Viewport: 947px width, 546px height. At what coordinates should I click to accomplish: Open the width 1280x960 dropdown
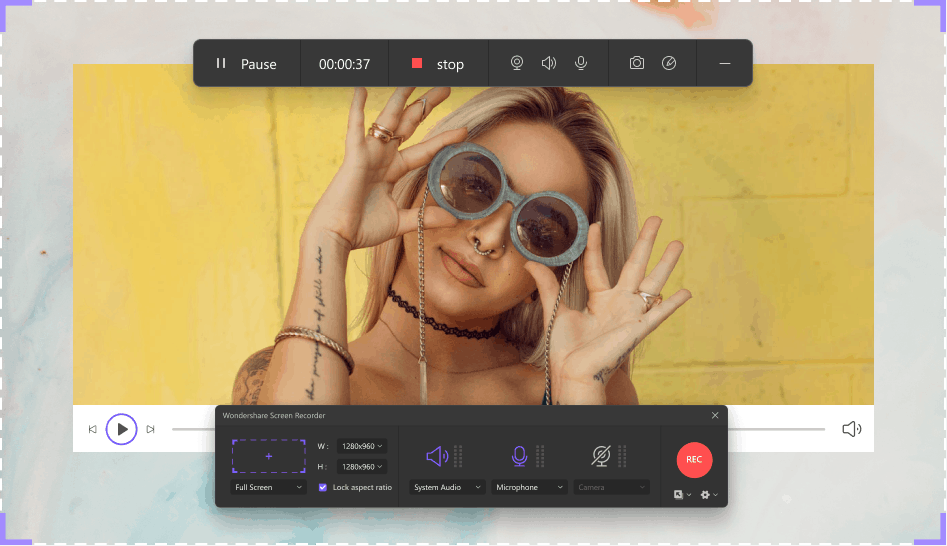click(x=362, y=446)
